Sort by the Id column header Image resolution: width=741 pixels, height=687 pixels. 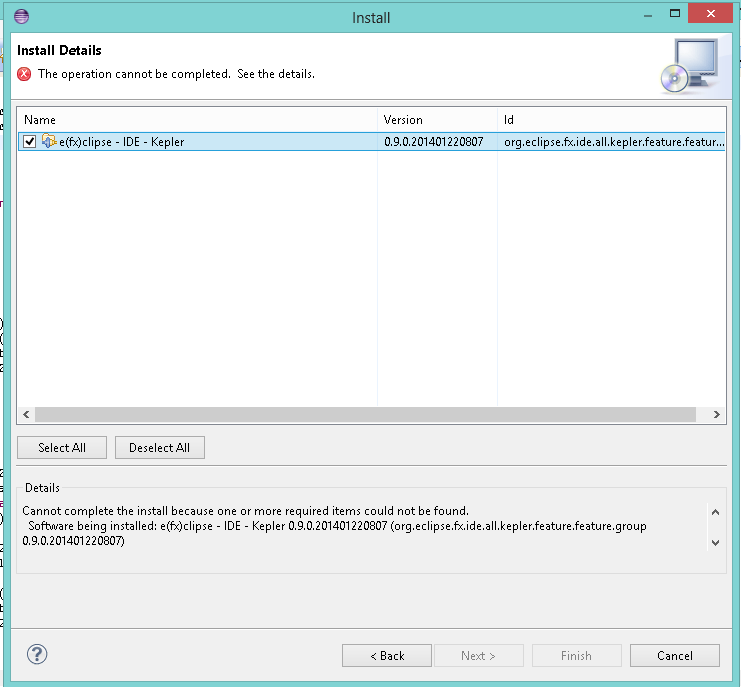(612, 120)
